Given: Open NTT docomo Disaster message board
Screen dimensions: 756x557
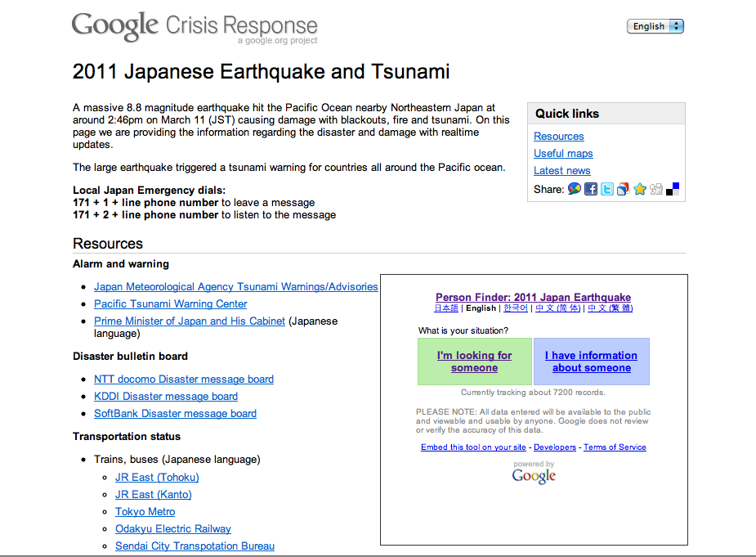Looking at the screenshot, I should coord(184,380).
